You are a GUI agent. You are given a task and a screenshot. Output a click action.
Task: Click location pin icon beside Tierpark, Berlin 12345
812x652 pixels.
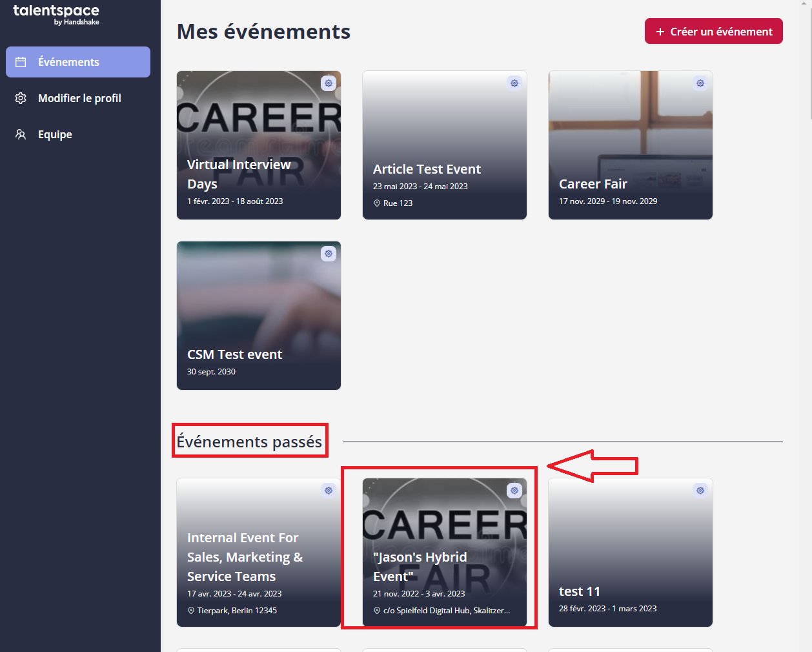coord(191,610)
